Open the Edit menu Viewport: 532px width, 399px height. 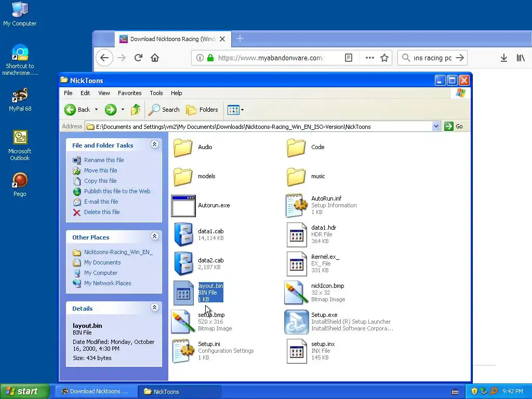[85, 93]
